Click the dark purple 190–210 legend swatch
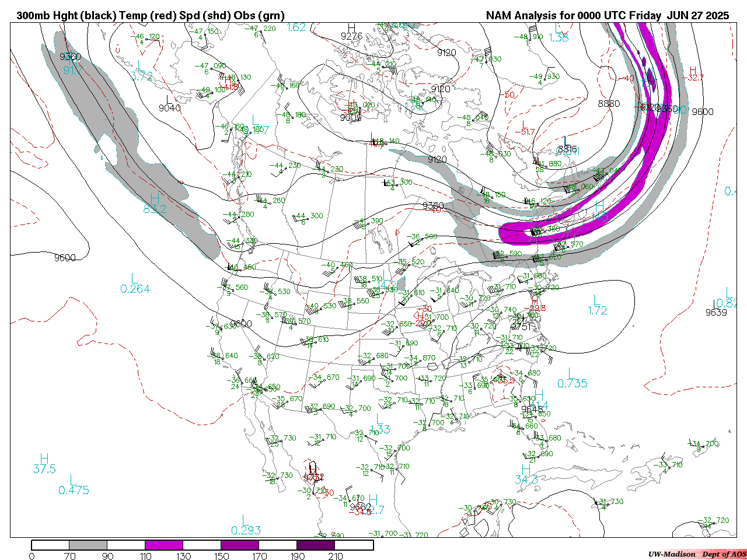 (316, 545)
